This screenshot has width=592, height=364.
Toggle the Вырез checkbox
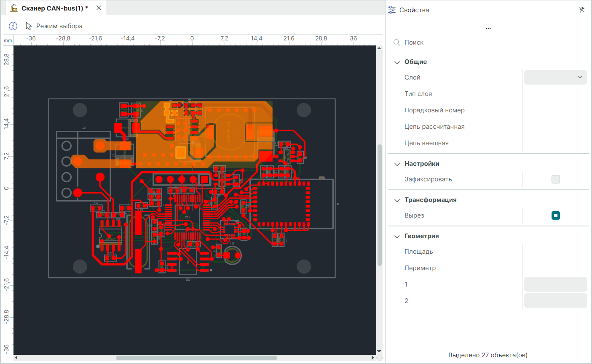(555, 215)
